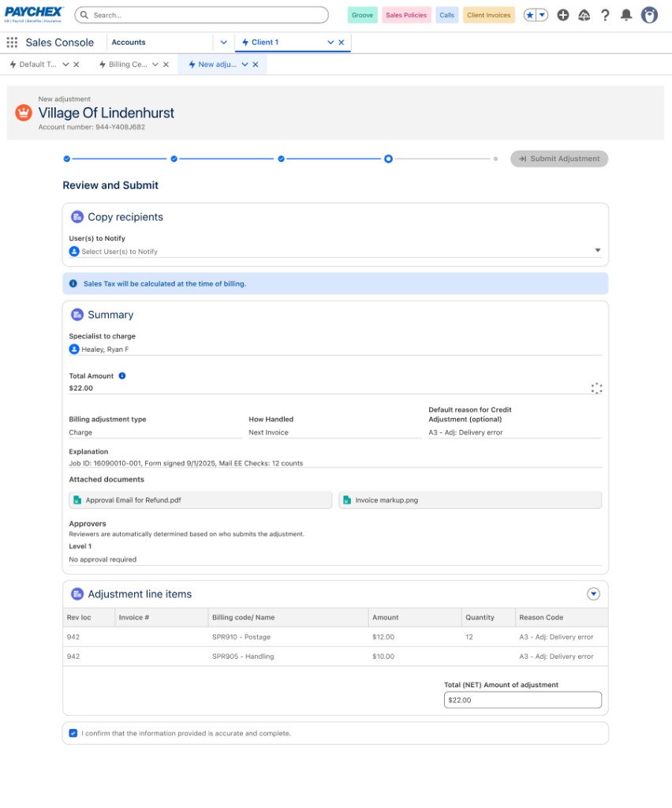This screenshot has width=672, height=808.
Task: Click the final gray progress step dot
Action: pos(495,159)
